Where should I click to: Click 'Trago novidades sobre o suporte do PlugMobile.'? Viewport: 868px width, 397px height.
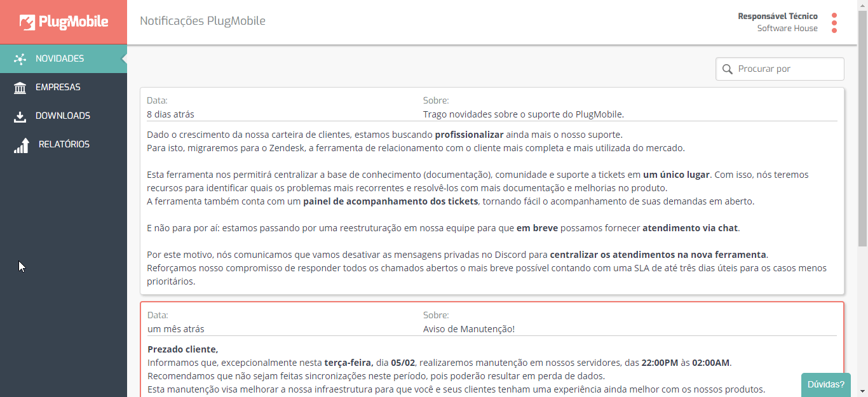[524, 114]
